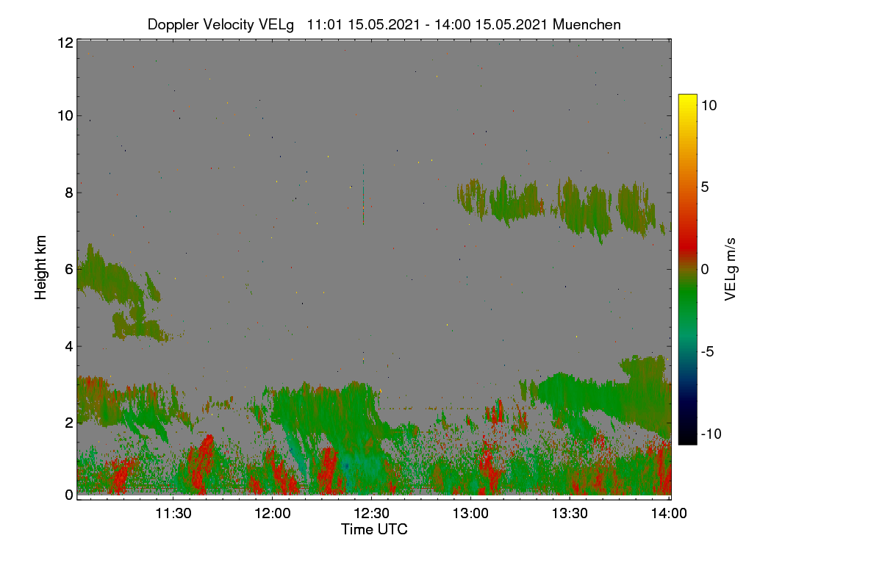The image size is (882, 588).
Task: Click the colorbar value 5
Action: pyautogui.click(x=704, y=187)
